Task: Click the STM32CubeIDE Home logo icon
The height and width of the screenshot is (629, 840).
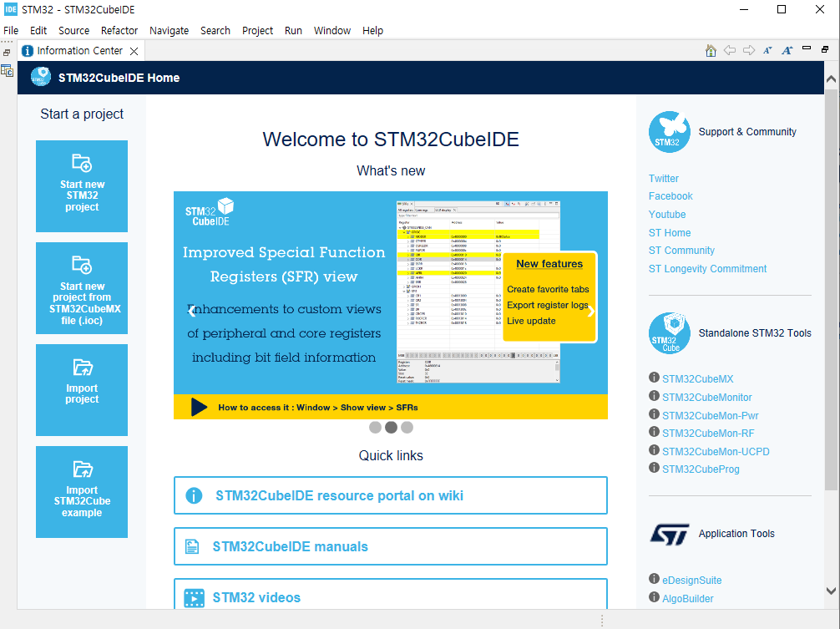Action: [41, 77]
